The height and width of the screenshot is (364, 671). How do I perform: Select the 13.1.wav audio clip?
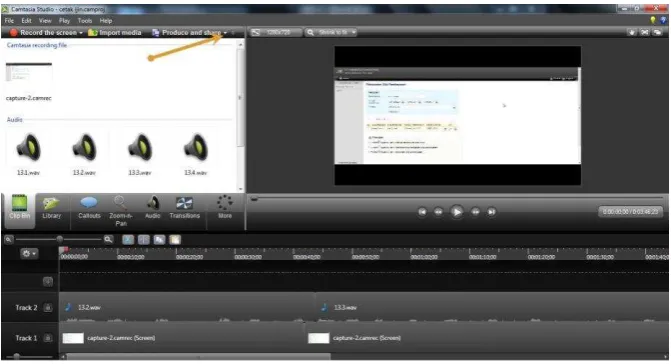click(x=28, y=148)
